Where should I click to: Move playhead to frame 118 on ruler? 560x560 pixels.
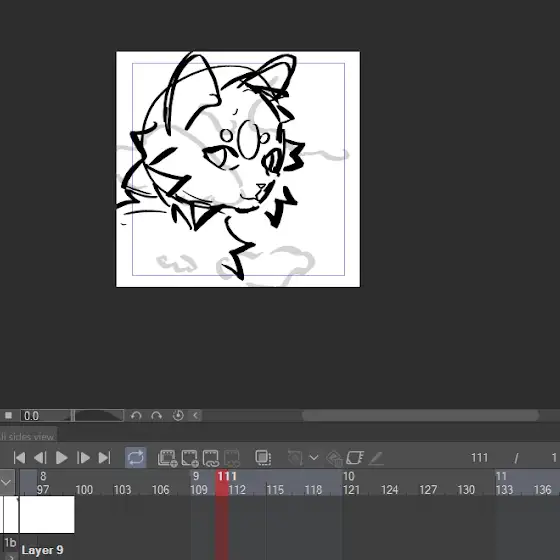pos(313,489)
